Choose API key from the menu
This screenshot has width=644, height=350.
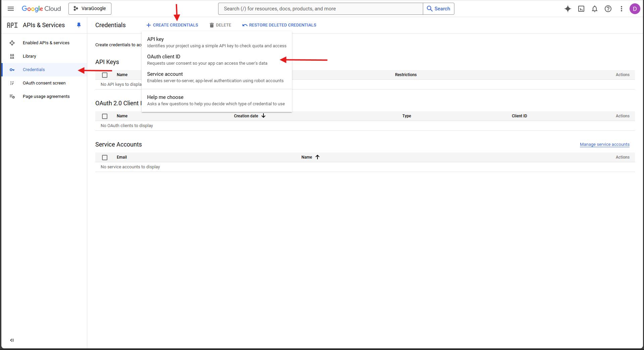pyautogui.click(x=217, y=42)
